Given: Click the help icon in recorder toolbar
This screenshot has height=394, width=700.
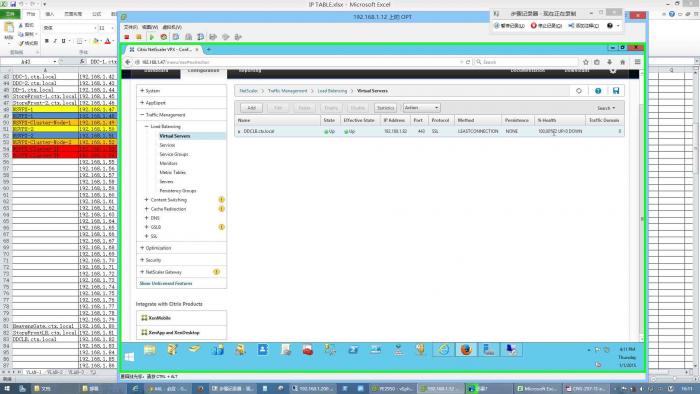Looking at the screenshot, I should pyautogui.click(x=610, y=26).
